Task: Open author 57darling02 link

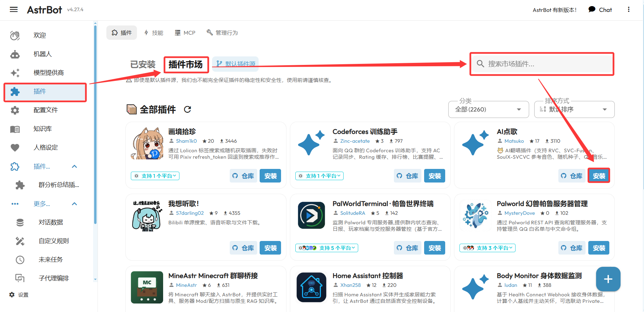Action: click(190, 213)
